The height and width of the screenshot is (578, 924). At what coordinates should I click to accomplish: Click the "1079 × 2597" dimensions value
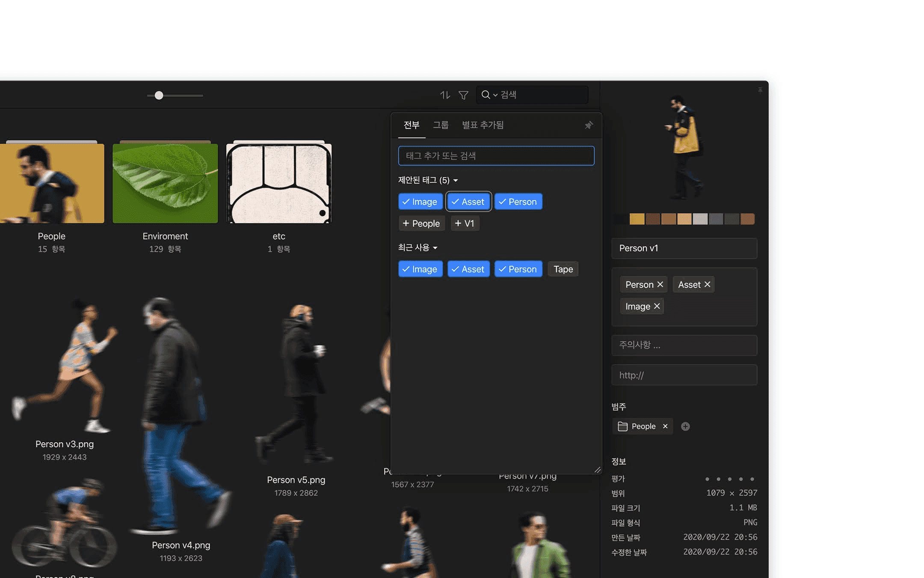[x=731, y=493]
